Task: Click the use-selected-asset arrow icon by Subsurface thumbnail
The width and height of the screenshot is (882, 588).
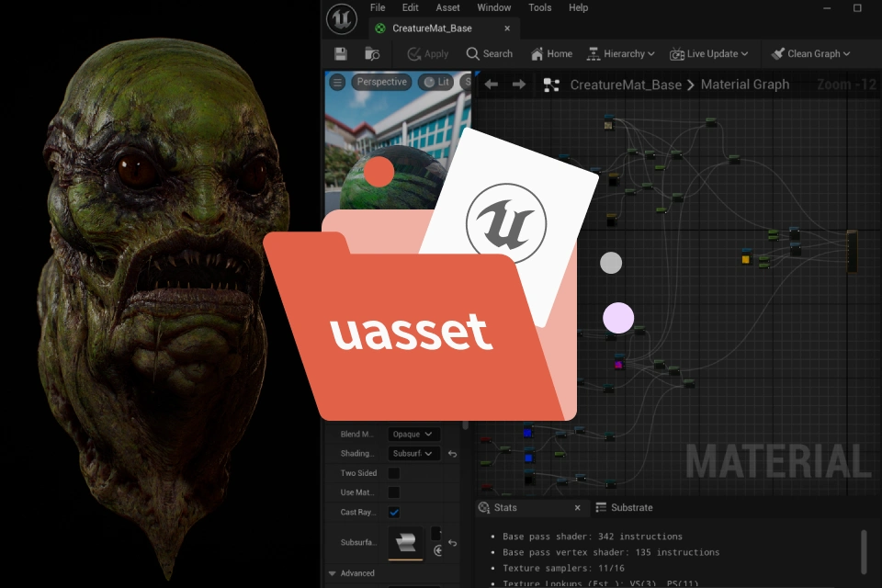Action: 437,550
